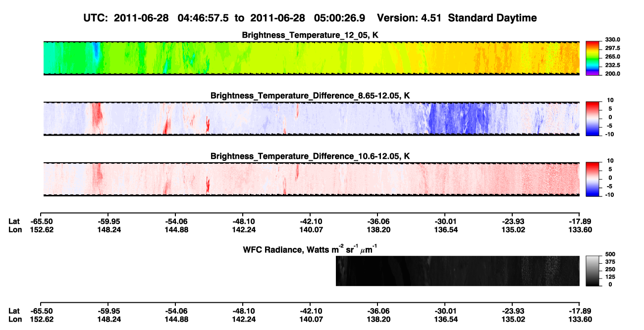The image size is (644, 330).
Task: Click the end time 05:00:26.9 in the title
Action: pyautogui.click(x=340, y=18)
